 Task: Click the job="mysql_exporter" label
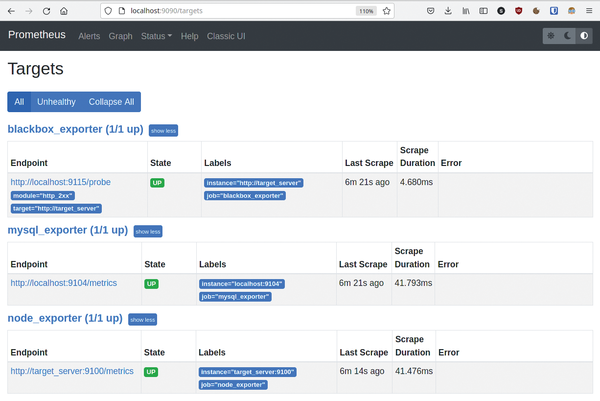click(x=235, y=297)
